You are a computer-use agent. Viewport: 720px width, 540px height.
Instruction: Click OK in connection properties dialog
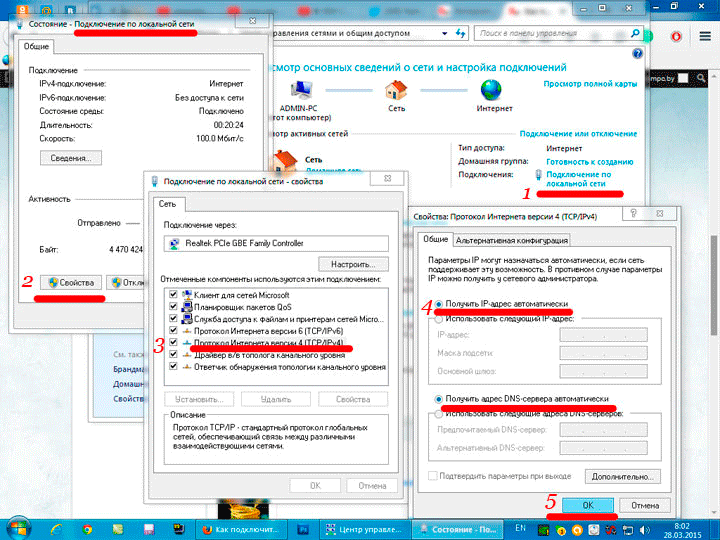point(315,485)
